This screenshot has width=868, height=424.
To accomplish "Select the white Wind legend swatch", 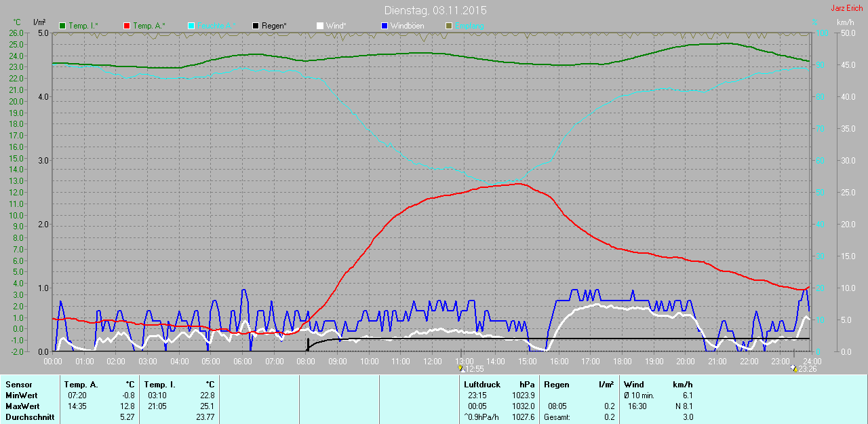I will tap(320, 26).
